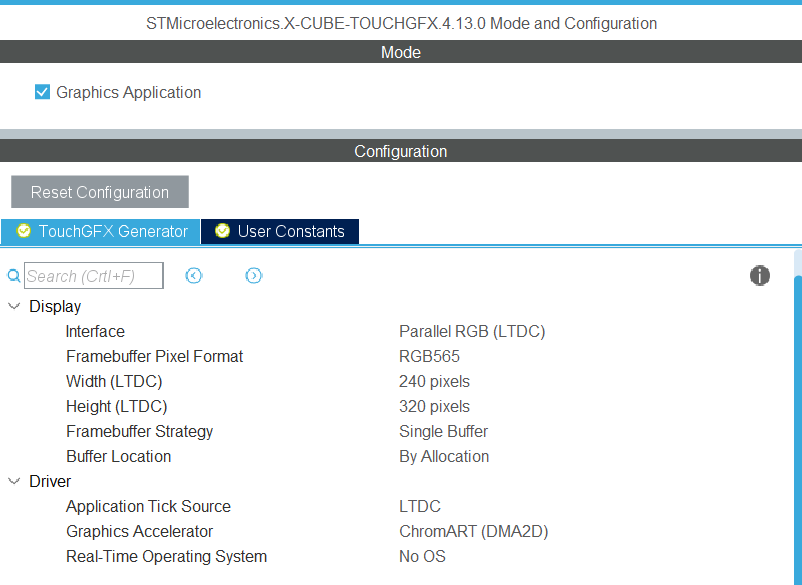Open Real-Time Operating System value No OS
This screenshot has width=802, height=585.
click(422, 556)
